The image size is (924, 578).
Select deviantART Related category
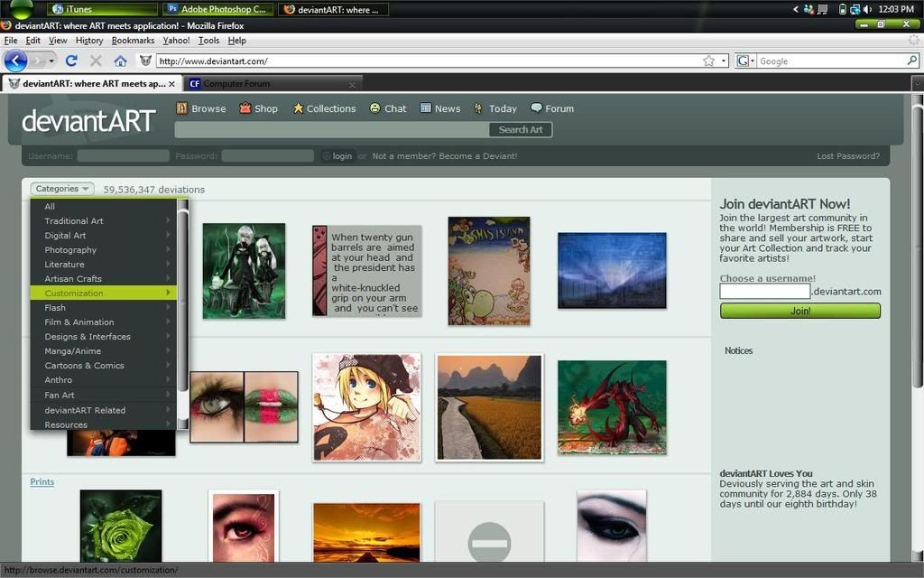point(104,410)
